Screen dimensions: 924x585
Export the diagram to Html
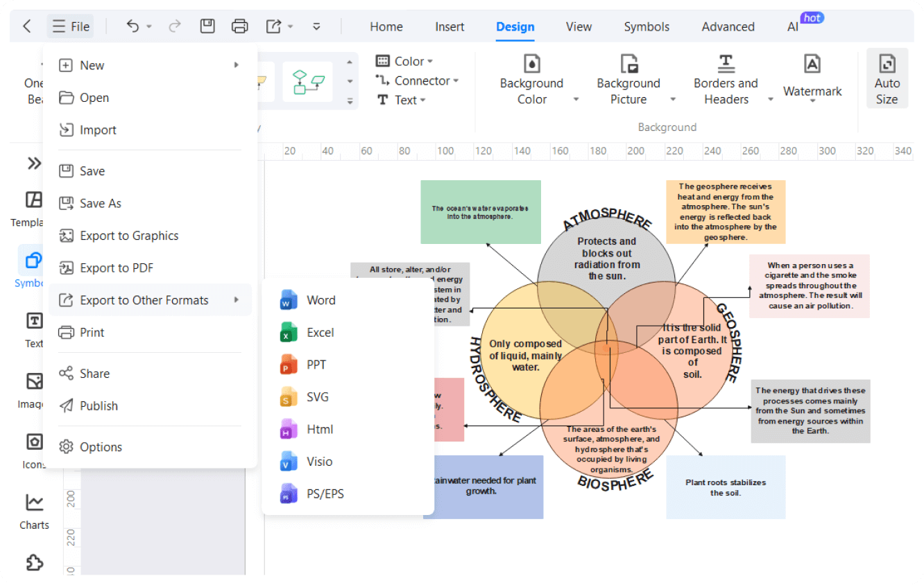click(x=348, y=429)
